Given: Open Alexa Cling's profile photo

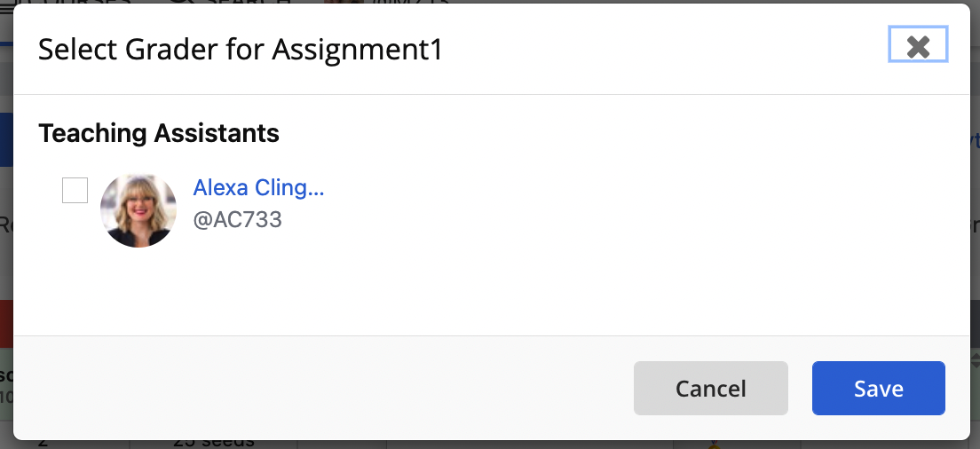Looking at the screenshot, I should 138,209.
